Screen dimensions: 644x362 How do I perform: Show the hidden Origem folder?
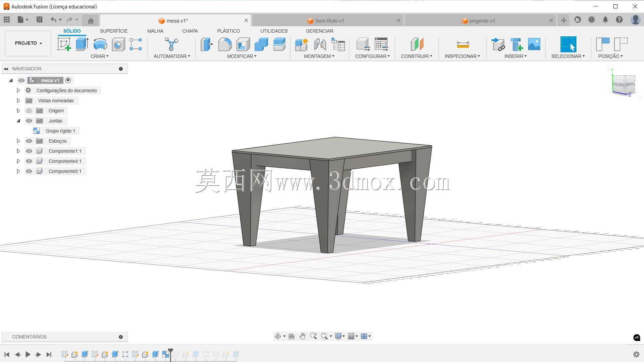click(x=29, y=111)
